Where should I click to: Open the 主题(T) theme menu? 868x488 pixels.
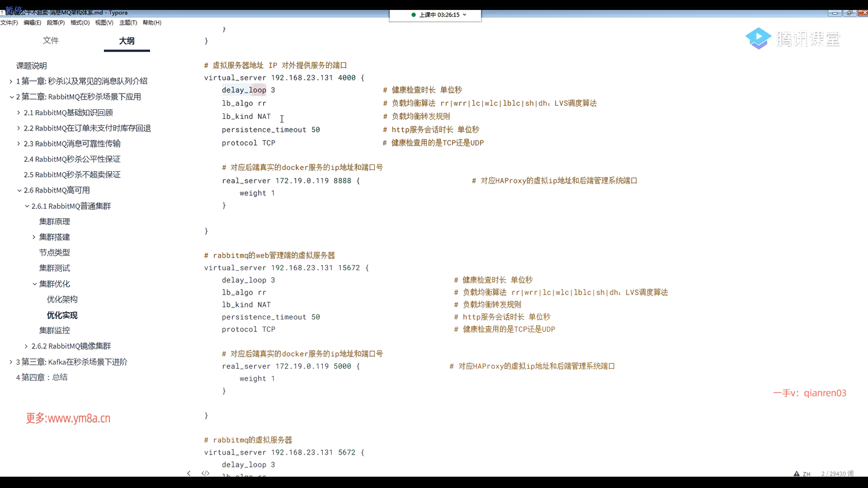point(128,23)
